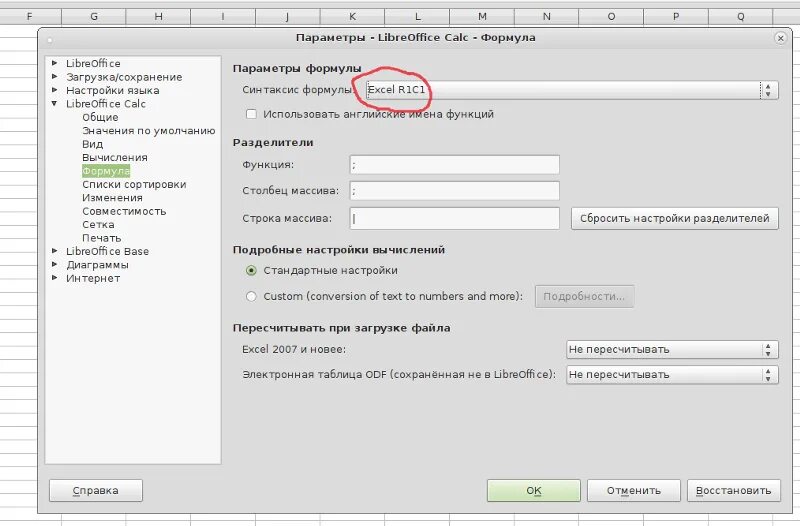Expand the Настройки языка tree node
This screenshot has height=526, width=800.
click(55, 90)
